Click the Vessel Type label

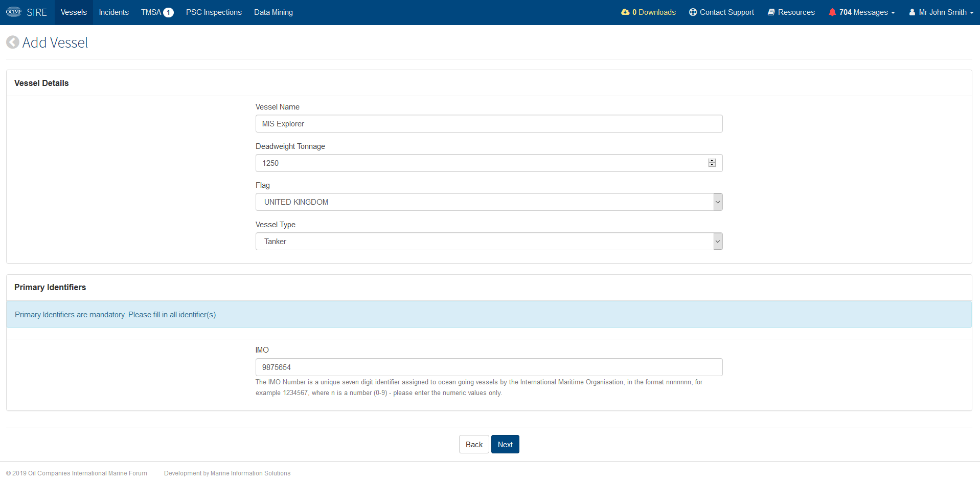tap(276, 225)
